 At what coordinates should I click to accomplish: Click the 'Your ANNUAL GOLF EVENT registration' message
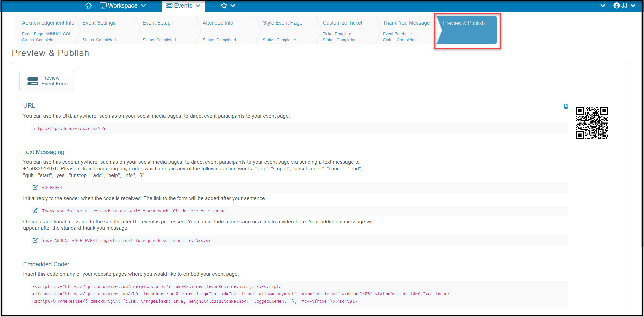tap(127, 241)
